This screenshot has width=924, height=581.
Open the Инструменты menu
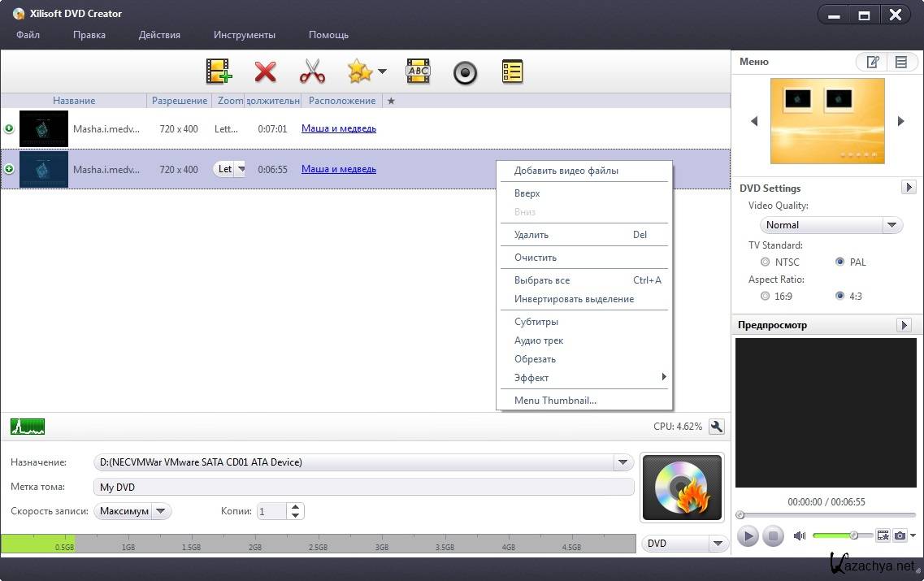[x=244, y=35]
